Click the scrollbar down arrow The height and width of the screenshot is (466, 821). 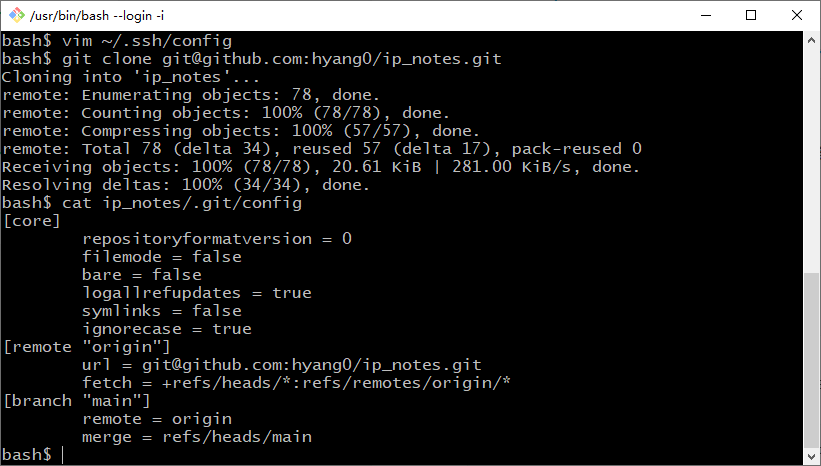pos(812,456)
